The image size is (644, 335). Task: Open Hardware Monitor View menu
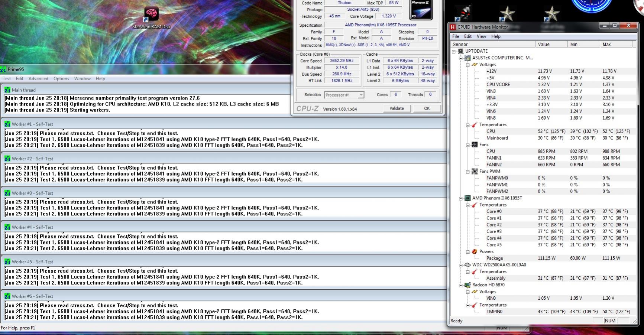tap(481, 36)
